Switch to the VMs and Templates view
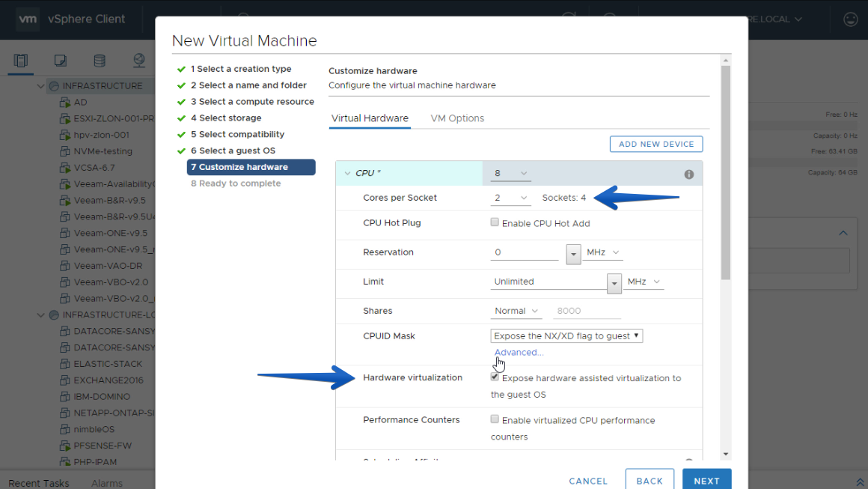Screen dimensions: 868x489 pos(61,61)
